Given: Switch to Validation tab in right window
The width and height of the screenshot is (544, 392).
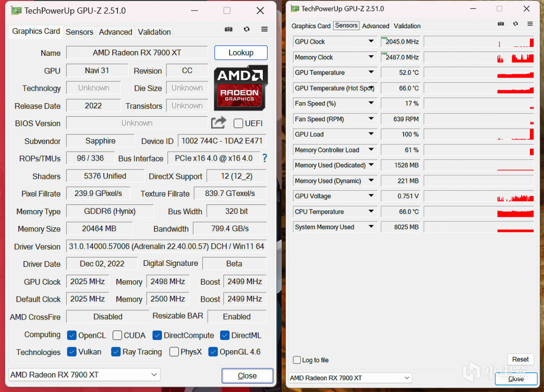Looking at the screenshot, I should click(x=407, y=26).
